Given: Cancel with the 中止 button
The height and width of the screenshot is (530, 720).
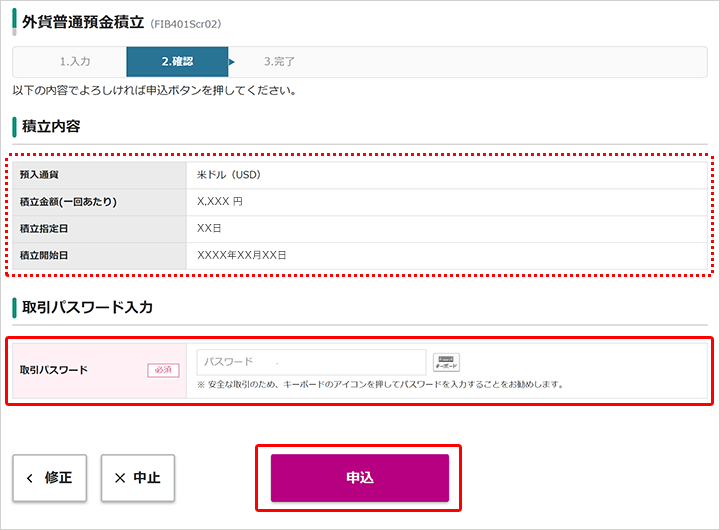Looking at the screenshot, I should click(138, 478).
